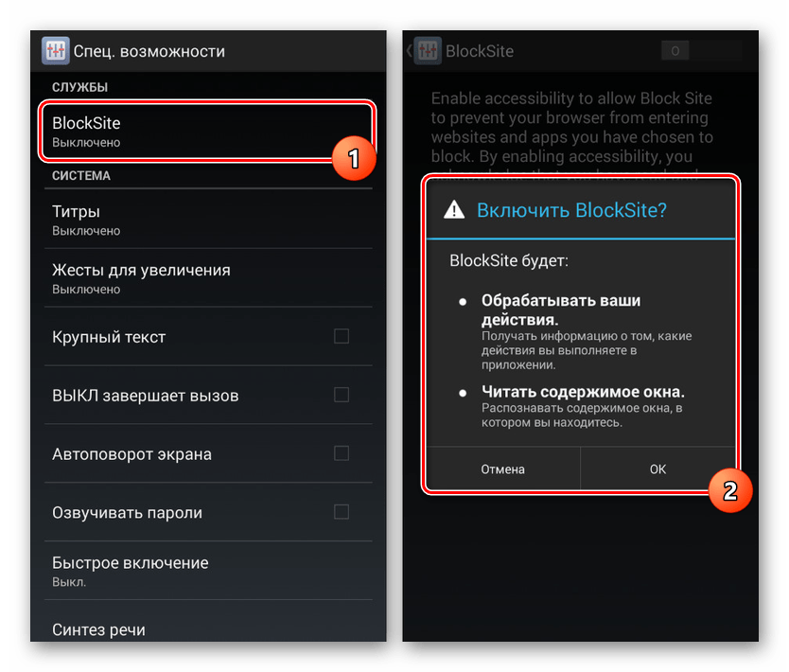Open the Синтез речи settings
This screenshot has height=672, width=789.
tap(189, 629)
